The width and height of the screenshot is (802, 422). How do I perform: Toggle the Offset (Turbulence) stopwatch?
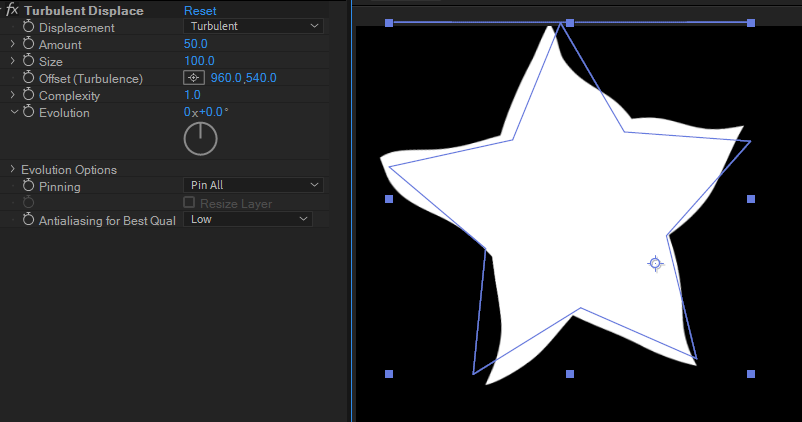coord(29,78)
